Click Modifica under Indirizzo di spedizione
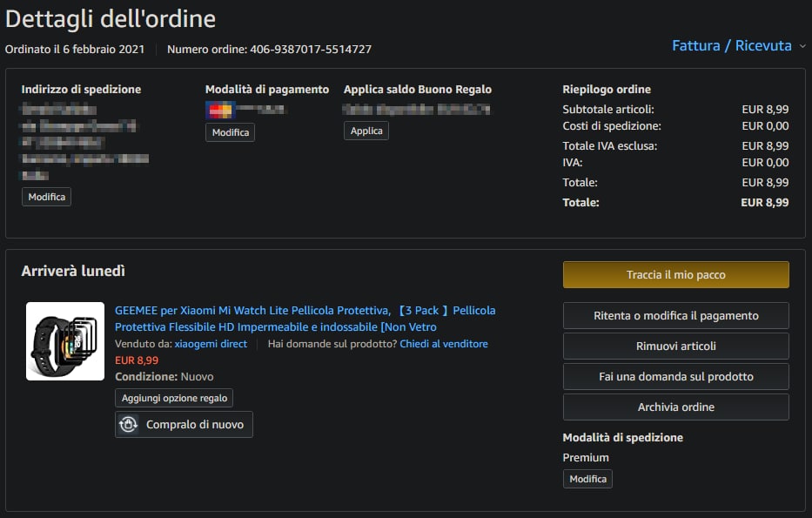This screenshot has height=518, width=812. coord(46,197)
